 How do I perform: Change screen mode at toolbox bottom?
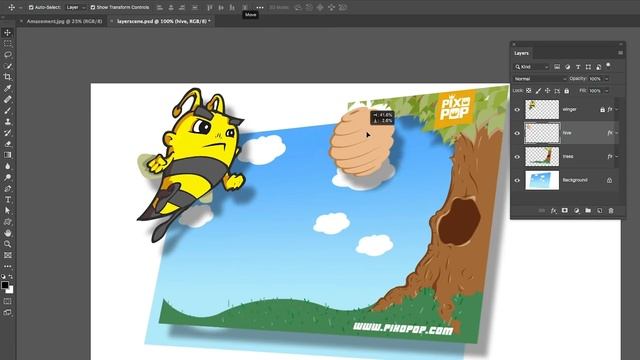[7, 313]
